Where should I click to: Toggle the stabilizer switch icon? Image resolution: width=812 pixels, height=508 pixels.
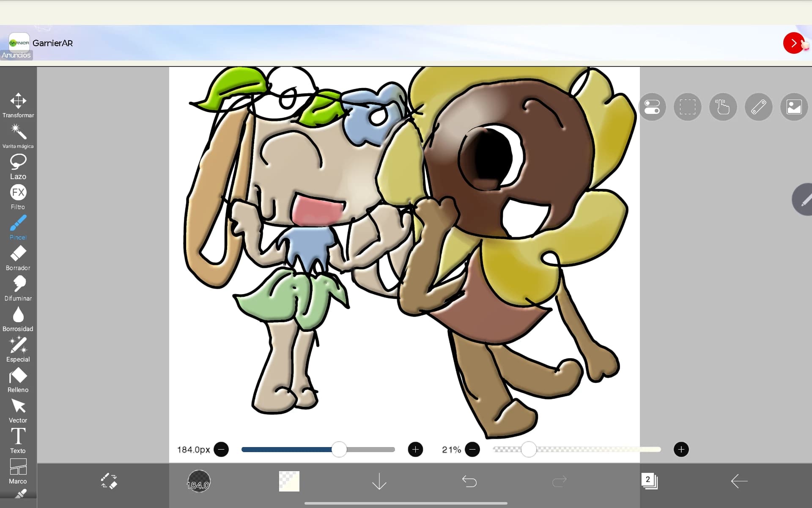tap(652, 107)
